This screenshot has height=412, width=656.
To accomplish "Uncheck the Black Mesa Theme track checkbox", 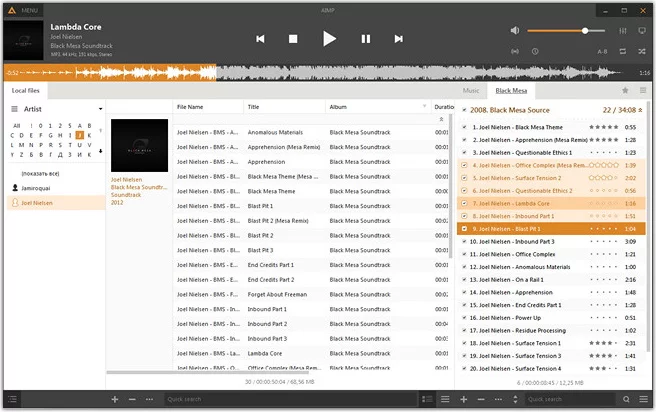I will click(463, 128).
